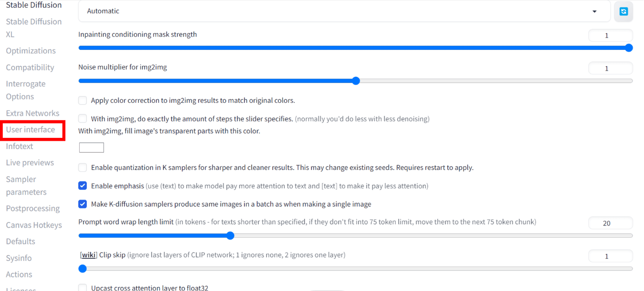Viewport: 644px width, 291px height.
Task: Open the Sysinfo section
Action: (19, 258)
